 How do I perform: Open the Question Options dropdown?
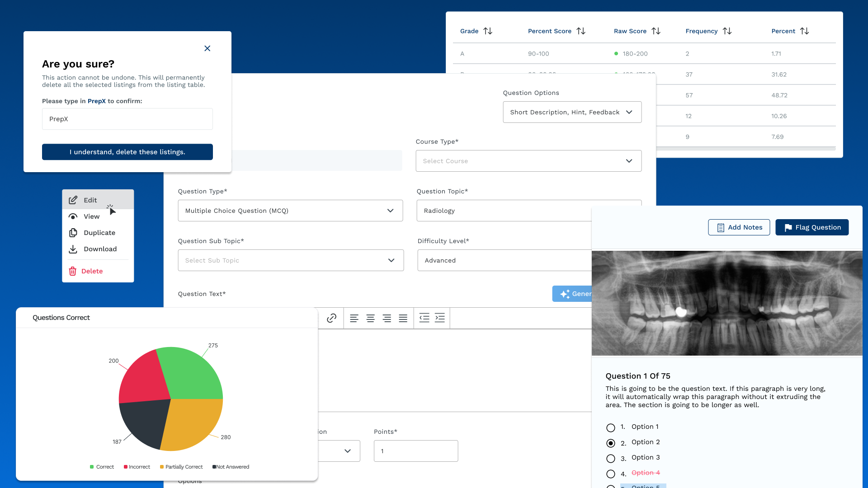pos(572,112)
